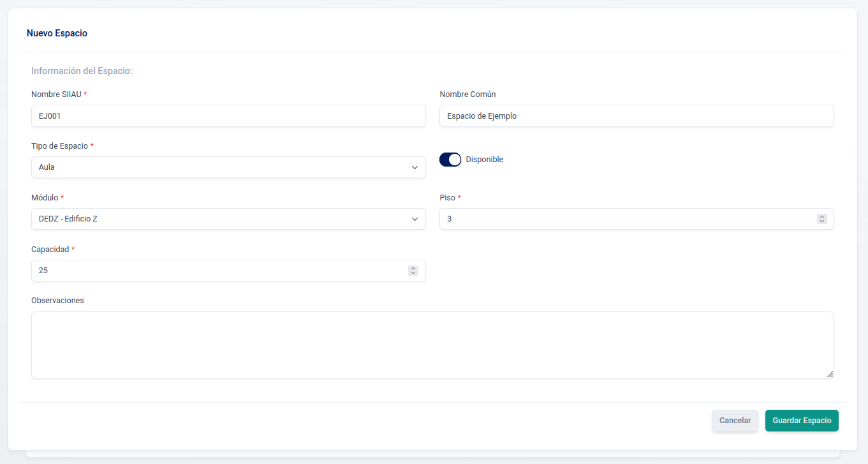
Task: Click the Observaciones textarea resize handle
Action: pos(830,374)
